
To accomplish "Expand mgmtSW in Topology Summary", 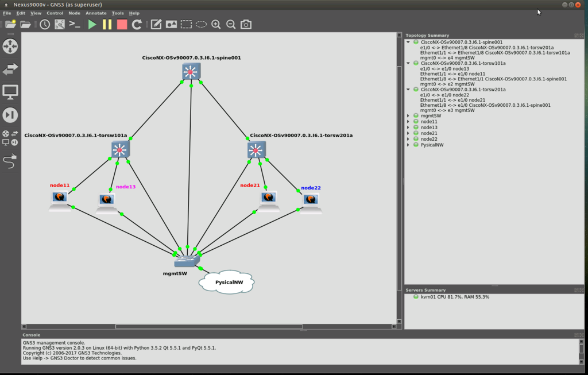I will (408, 116).
